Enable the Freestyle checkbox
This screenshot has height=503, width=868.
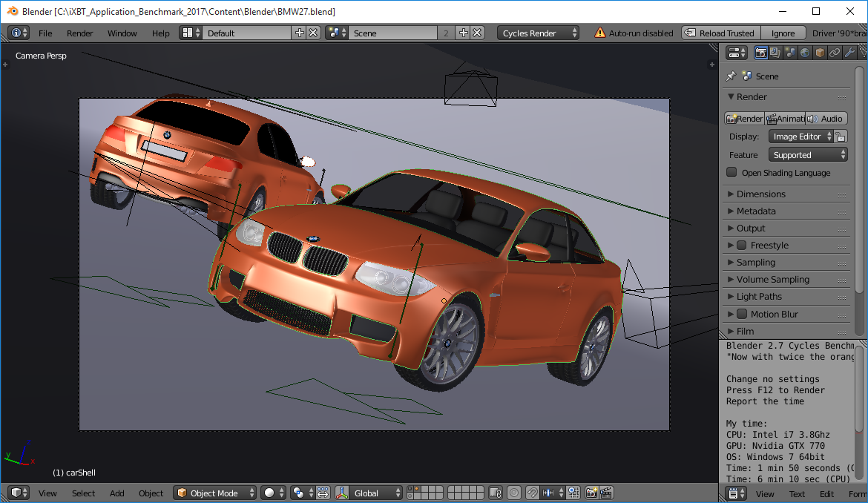(x=742, y=246)
